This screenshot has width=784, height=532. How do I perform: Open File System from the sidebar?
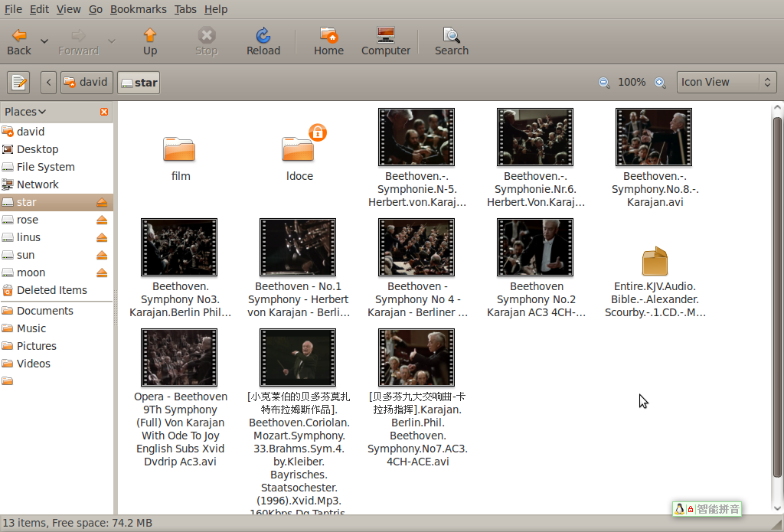pyautogui.click(x=57, y=167)
